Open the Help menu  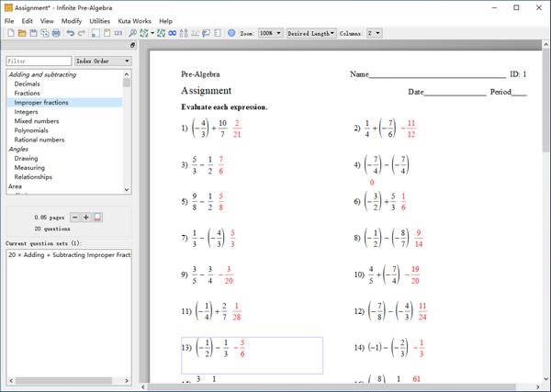point(165,21)
